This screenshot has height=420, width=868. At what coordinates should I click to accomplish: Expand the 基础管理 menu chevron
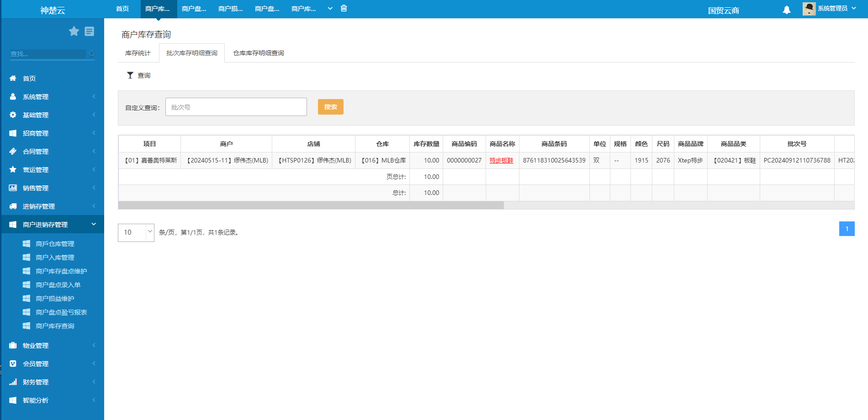[x=94, y=115]
